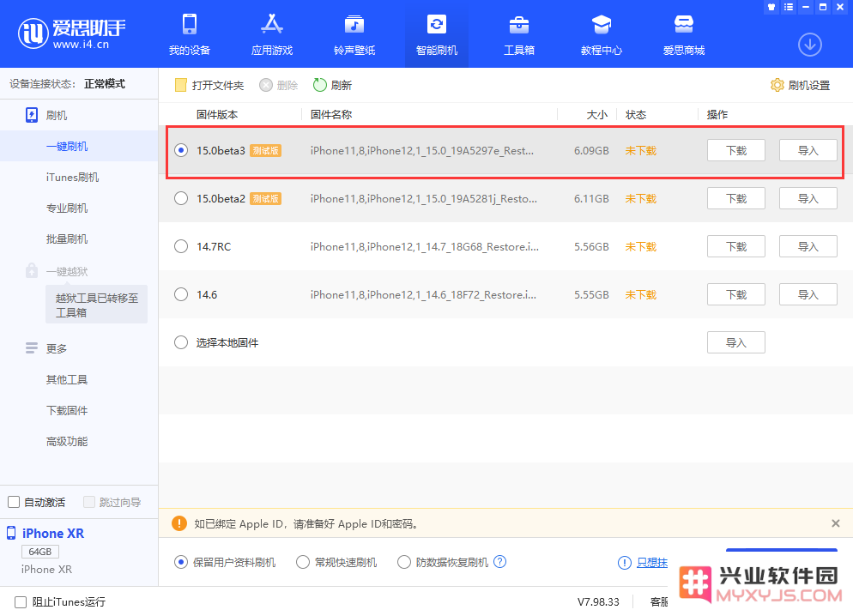Click the skin shirt icon in title bar
The width and height of the screenshot is (853, 616).
click(771, 7)
